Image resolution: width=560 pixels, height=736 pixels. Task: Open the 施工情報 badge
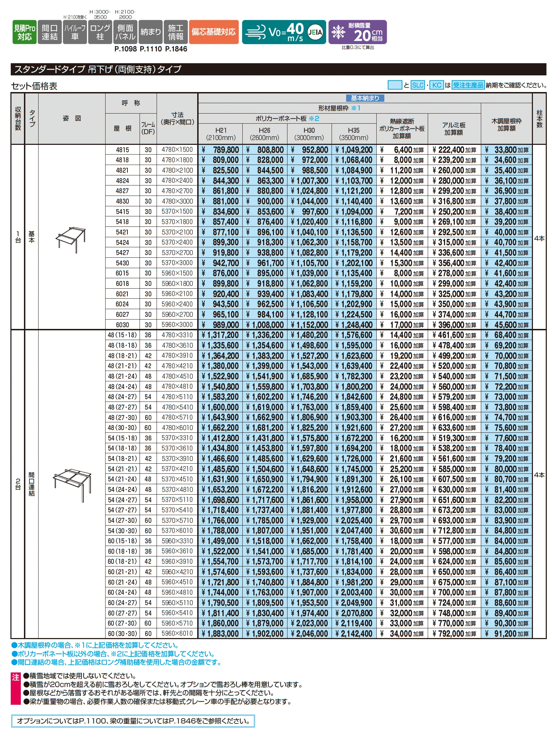tap(176, 32)
